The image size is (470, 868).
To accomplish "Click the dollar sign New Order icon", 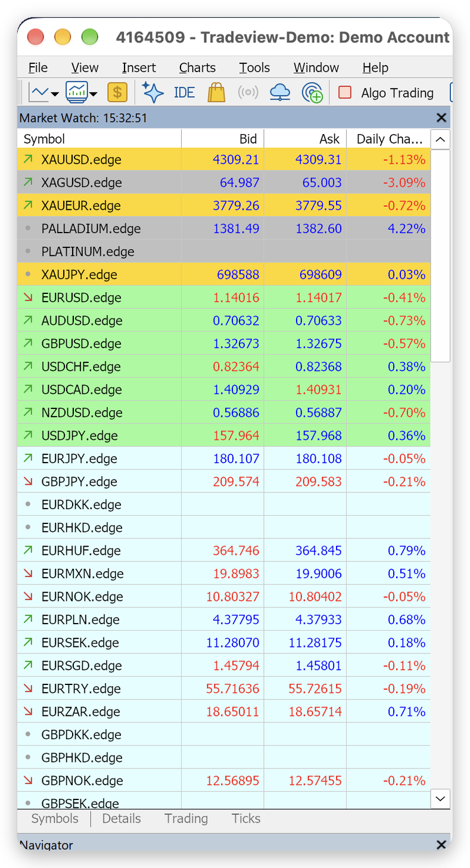I will pos(117,92).
